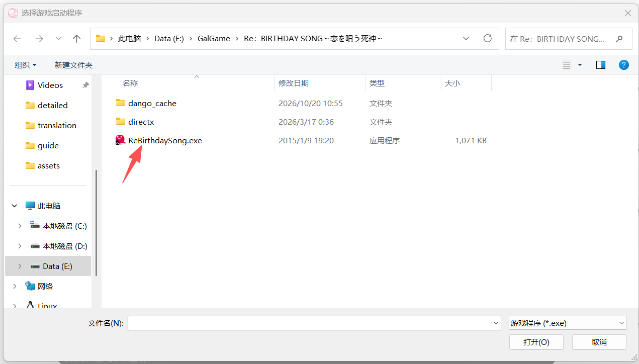Select ReBirthdaySong.exe file

165,140
